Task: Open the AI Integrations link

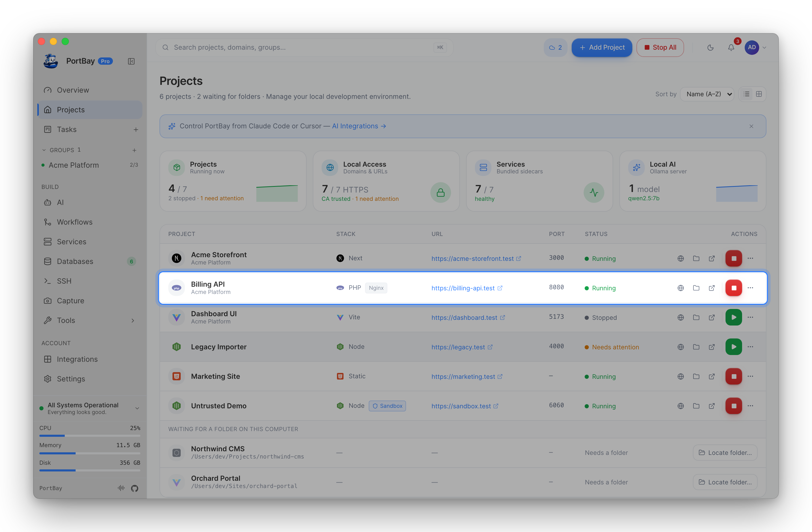Action: click(359, 126)
